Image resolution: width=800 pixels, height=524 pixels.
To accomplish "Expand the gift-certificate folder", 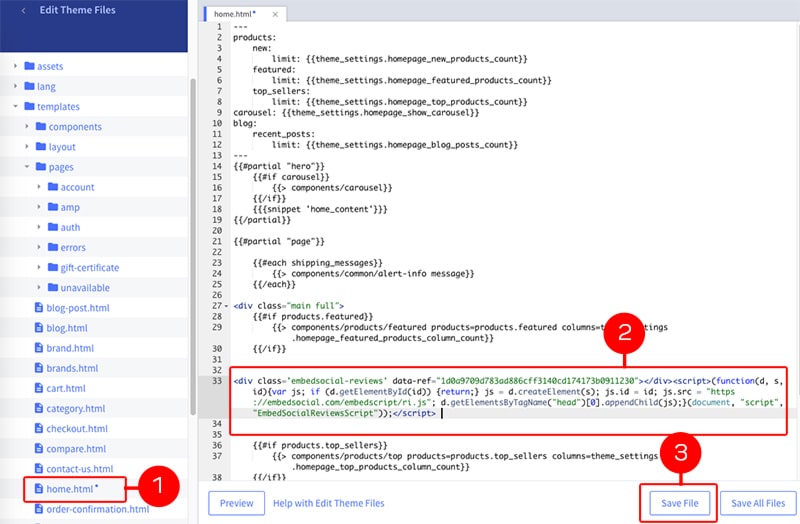I will tap(39, 267).
